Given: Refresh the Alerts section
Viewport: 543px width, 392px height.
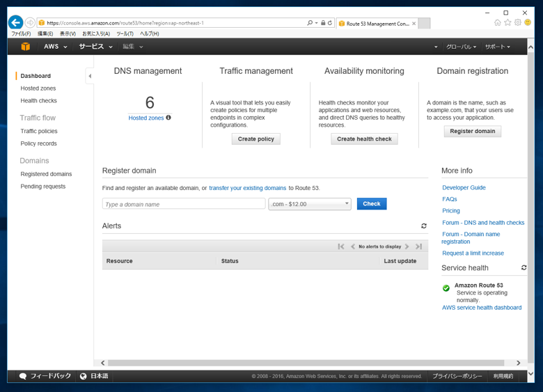Looking at the screenshot, I should (x=423, y=226).
